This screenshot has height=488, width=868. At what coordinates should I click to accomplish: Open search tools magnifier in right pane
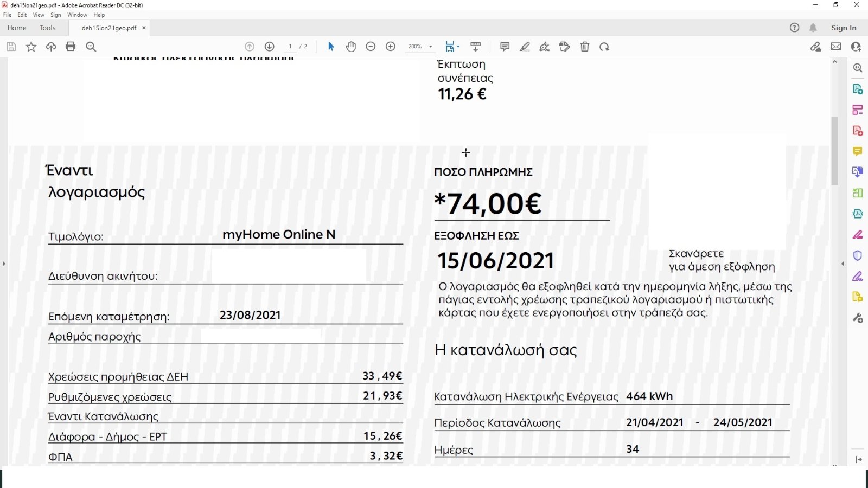[858, 68]
